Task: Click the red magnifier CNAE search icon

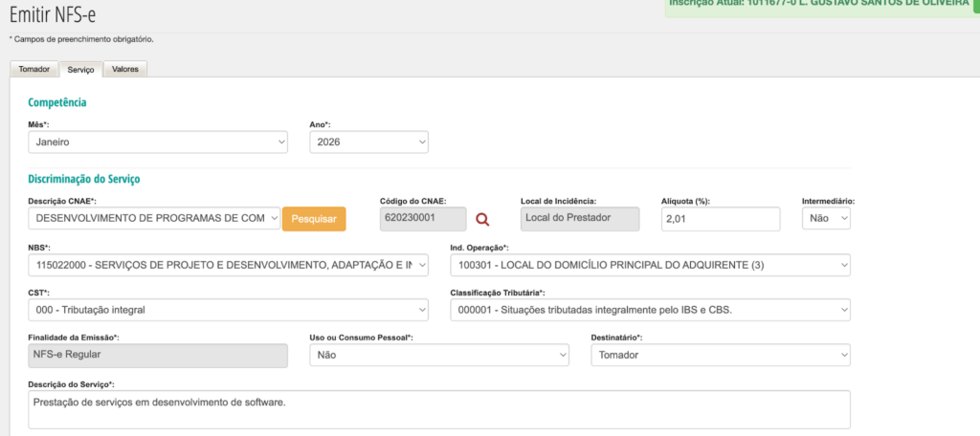Action: tap(482, 220)
